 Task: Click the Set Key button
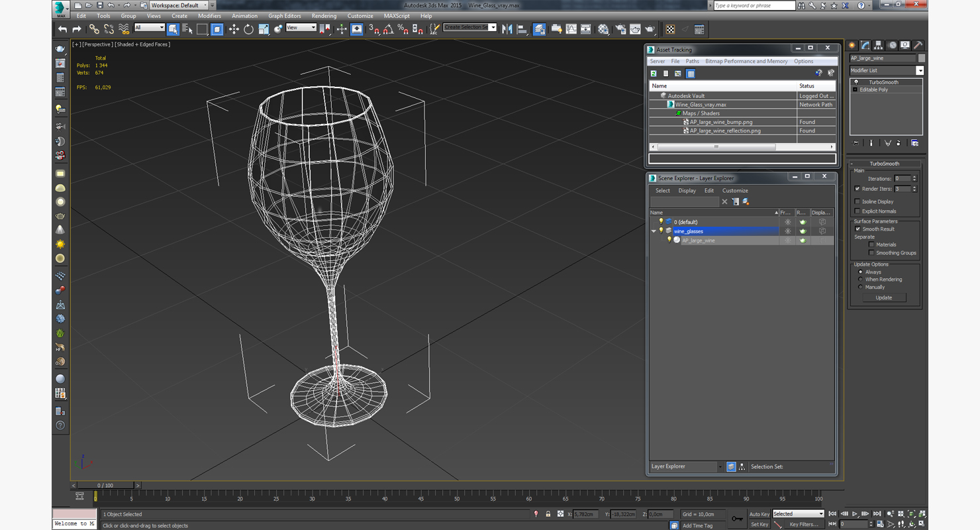[x=759, y=524]
